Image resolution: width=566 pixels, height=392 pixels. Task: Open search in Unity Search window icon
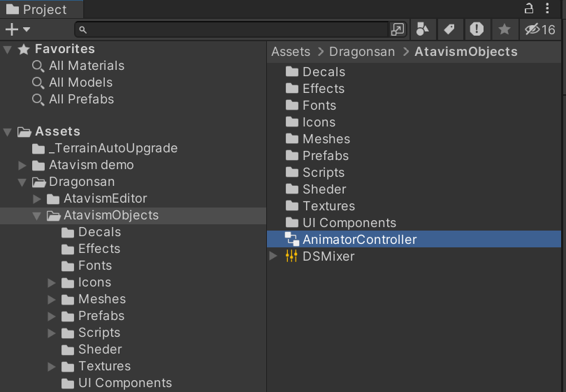[x=398, y=29]
